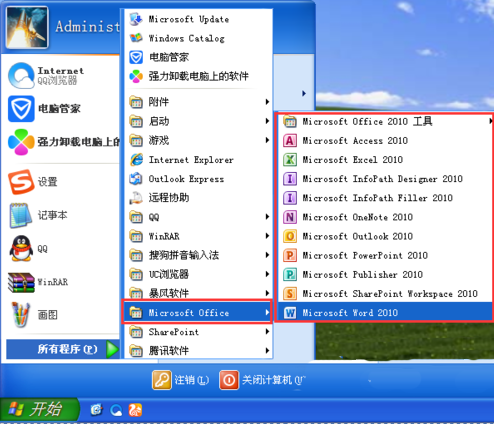Click Sogou 设置 icon in pinned list

[21, 182]
